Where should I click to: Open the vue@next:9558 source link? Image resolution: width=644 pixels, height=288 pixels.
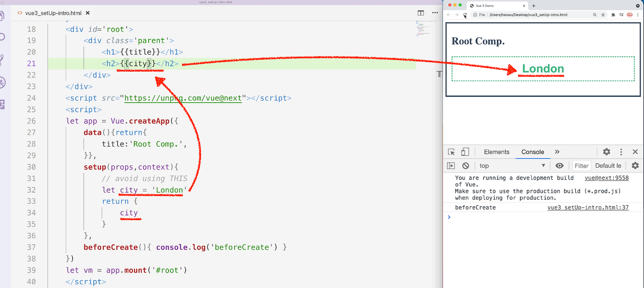click(x=606, y=178)
